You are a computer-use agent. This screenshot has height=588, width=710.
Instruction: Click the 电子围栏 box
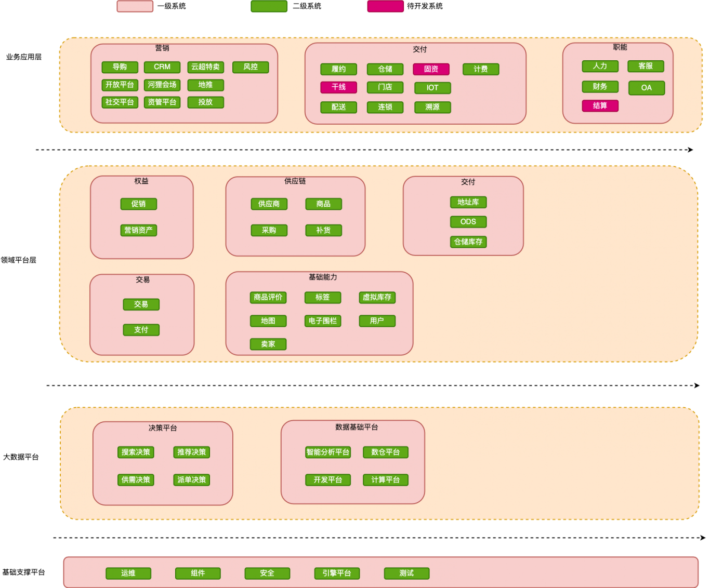pyautogui.click(x=323, y=321)
